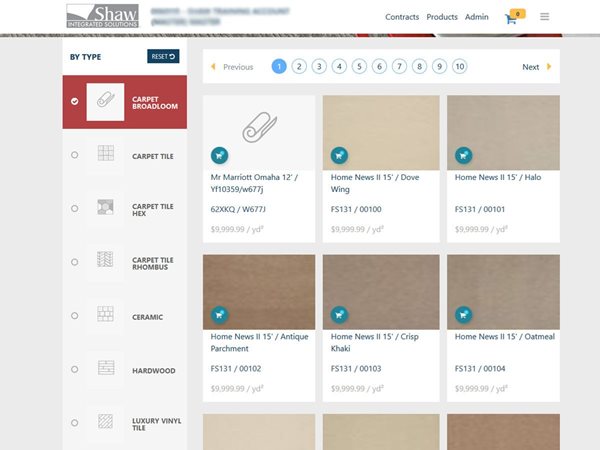The image size is (600, 450).
Task: Click the Previous page arrow icon
Action: point(213,67)
